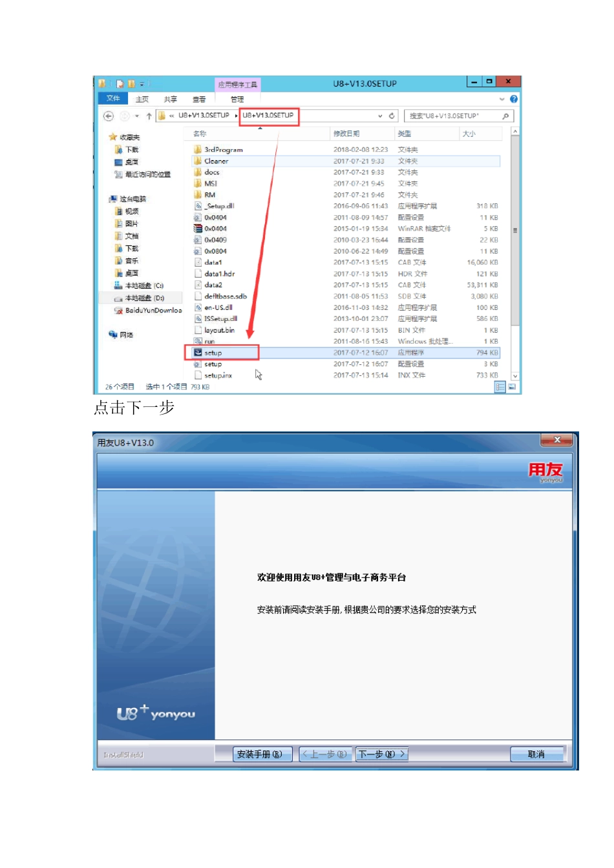The image size is (614, 868).
Task: Click the Up one level arrow
Action: point(149,116)
